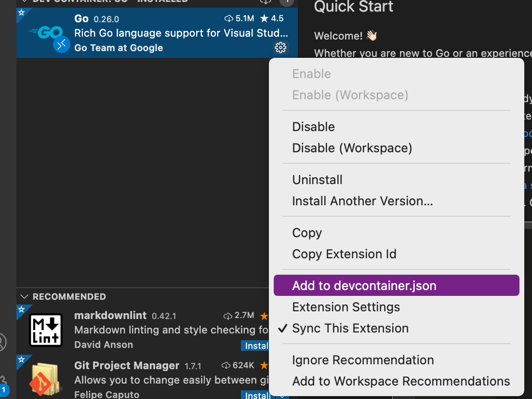Image resolution: width=532 pixels, height=399 pixels.
Task: Open the Go extension's manage gear icon
Action: [280, 47]
